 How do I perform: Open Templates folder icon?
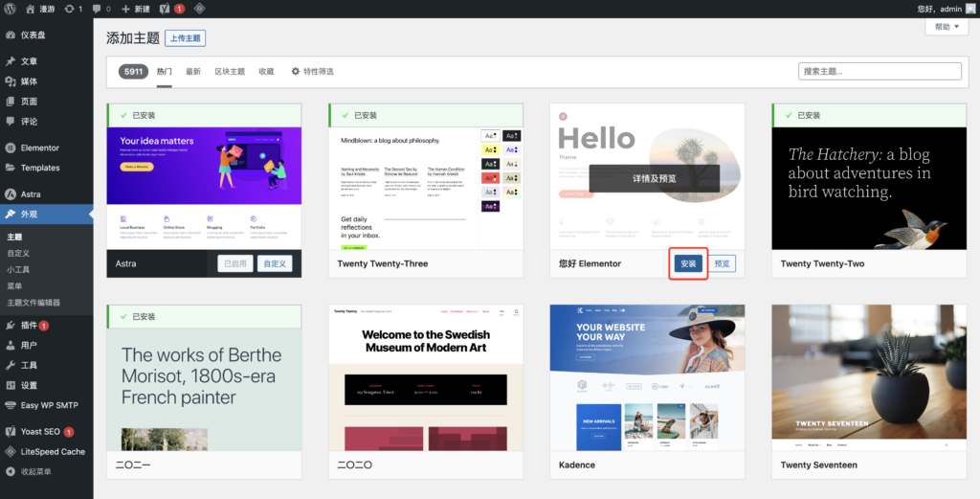(x=10, y=168)
